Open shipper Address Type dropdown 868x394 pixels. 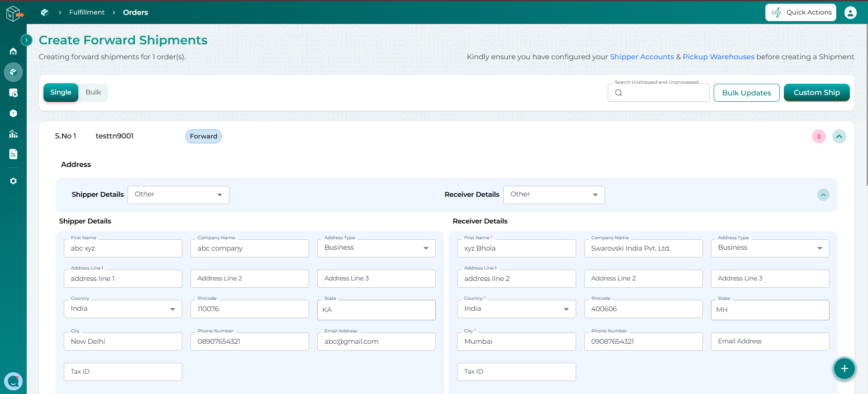click(x=377, y=248)
